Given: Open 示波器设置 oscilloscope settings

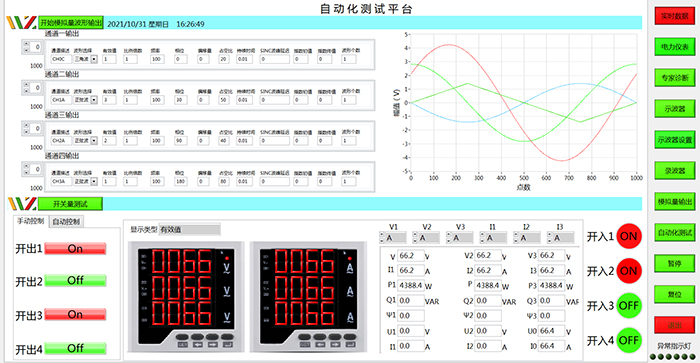Looking at the screenshot, I should point(675,140).
